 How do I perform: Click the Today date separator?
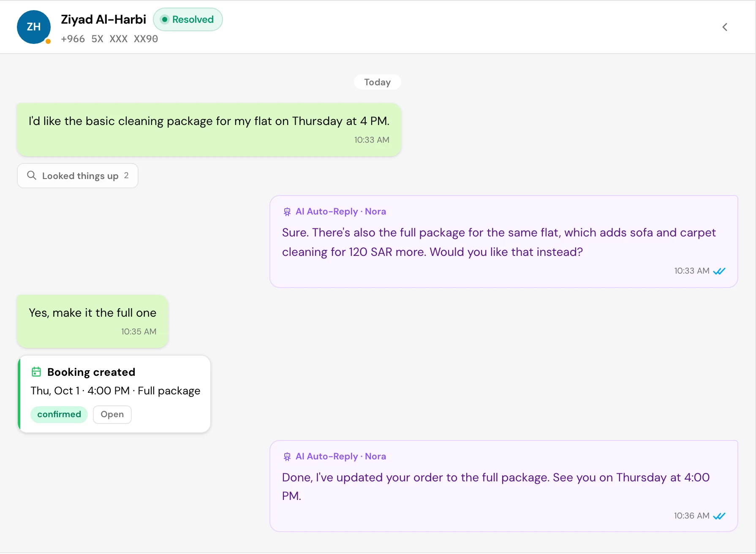(x=378, y=82)
